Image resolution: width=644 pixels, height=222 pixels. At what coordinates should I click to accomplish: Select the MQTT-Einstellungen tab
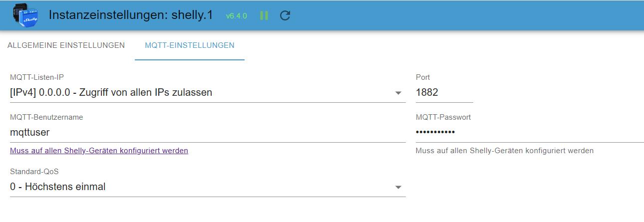tap(190, 45)
